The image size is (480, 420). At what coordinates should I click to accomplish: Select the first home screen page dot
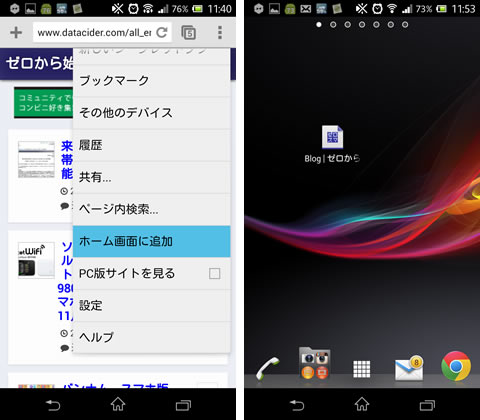(319, 24)
